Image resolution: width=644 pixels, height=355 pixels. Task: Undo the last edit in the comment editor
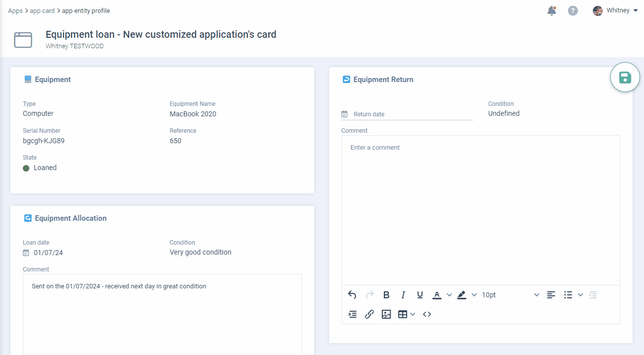pyautogui.click(x=352, y=295)
